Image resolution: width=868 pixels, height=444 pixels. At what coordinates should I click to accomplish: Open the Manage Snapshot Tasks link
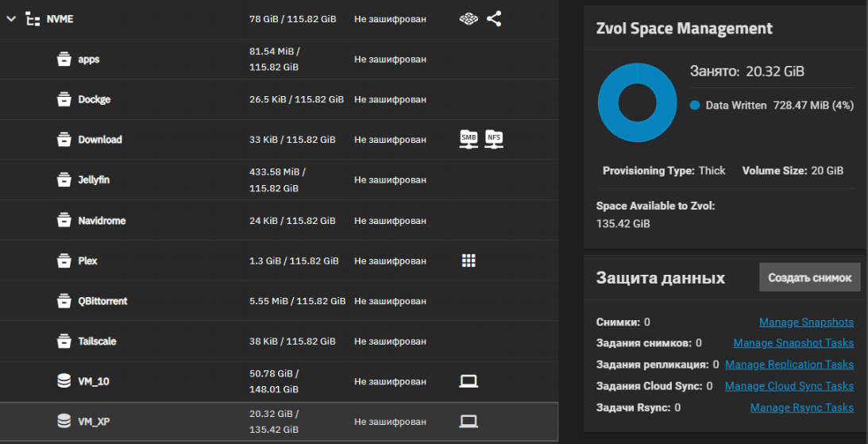(x=793, y=343)
